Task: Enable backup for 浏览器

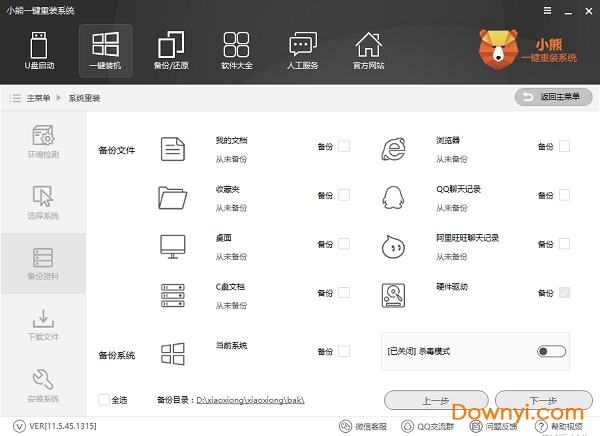Action: [564, 147]
